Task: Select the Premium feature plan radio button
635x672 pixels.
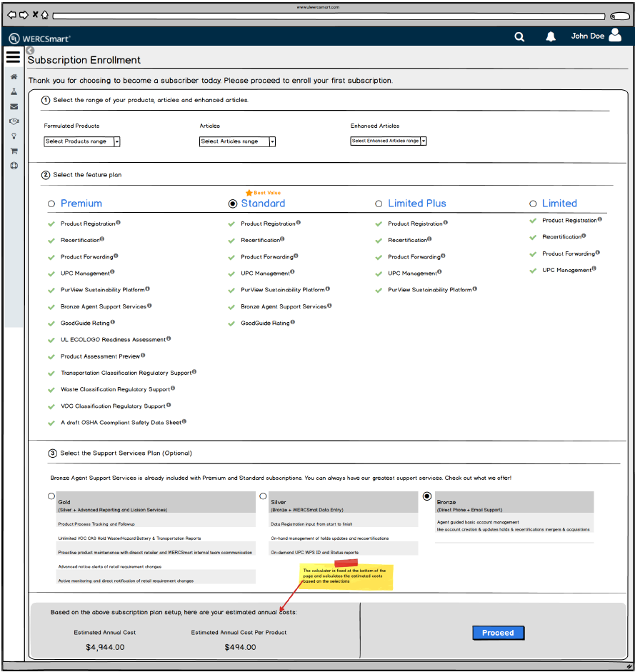Action: 51,204
